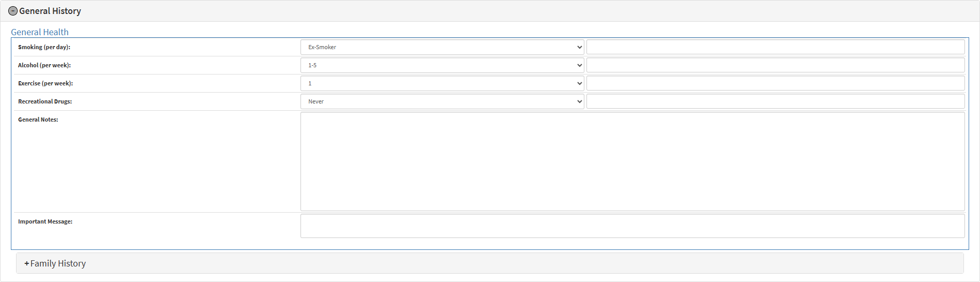Click the General History header title
The height and width of the screenshot is (282, 980).
click(x=50, y=11)
